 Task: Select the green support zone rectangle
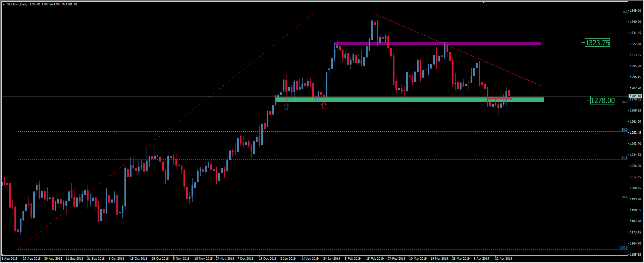click(x=402, y=100)
